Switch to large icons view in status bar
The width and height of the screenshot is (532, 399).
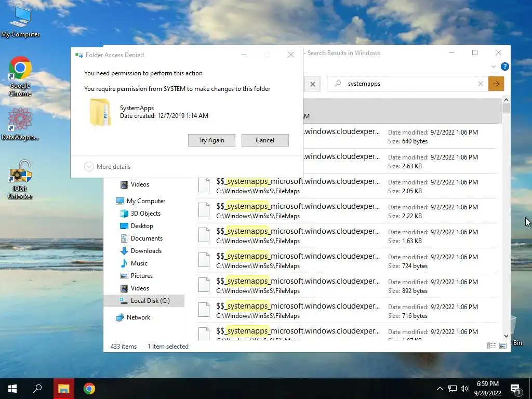503,345
